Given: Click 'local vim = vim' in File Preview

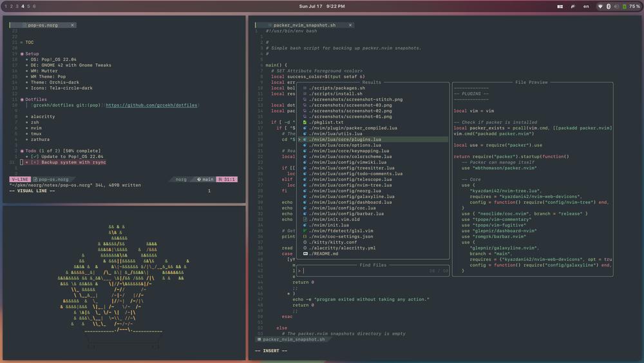Looking at the screenshot, I should 473,111.
